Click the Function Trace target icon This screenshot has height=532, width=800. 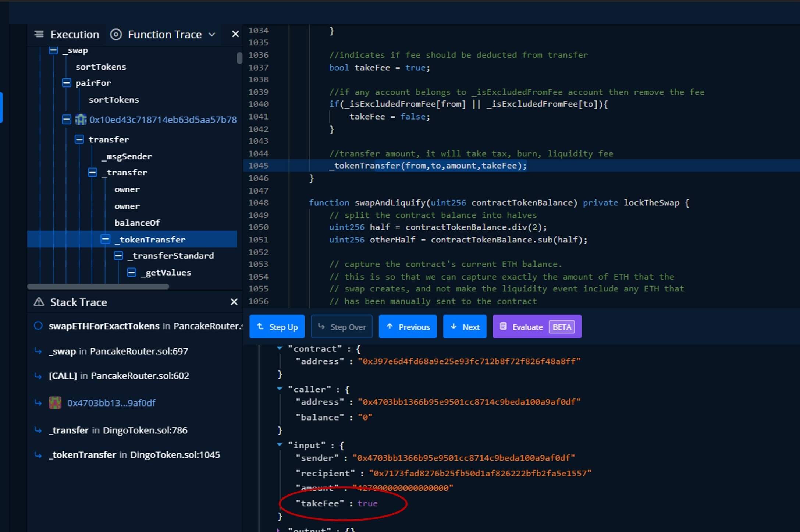point(116,35)
